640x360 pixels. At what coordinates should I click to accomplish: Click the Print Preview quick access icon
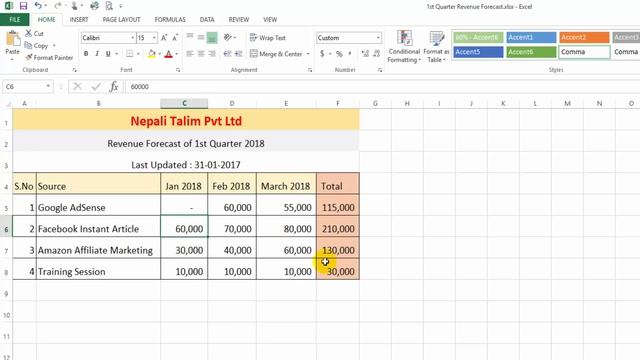click(109, 6)
